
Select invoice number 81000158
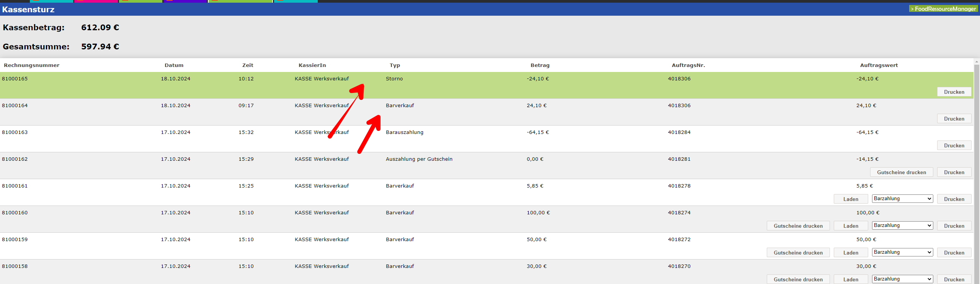15,266
